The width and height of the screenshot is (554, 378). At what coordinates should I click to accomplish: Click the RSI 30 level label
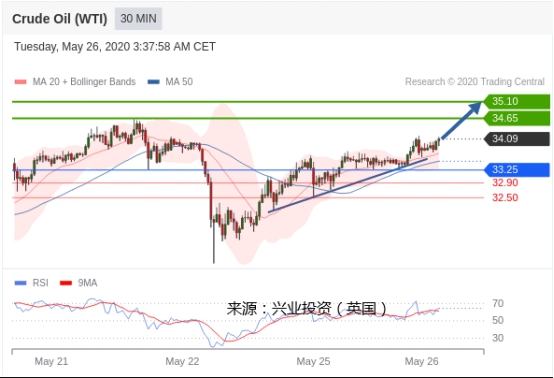498,338
